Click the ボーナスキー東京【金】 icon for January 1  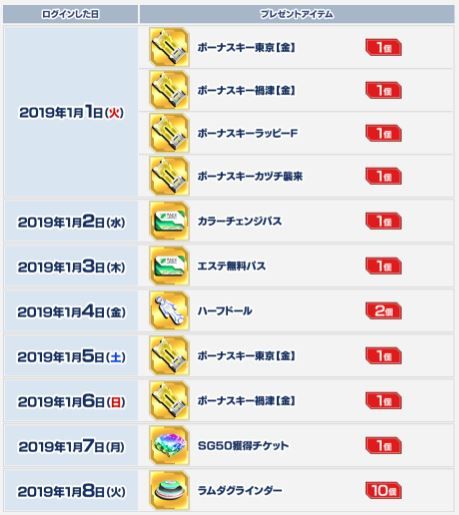point(169,47)
